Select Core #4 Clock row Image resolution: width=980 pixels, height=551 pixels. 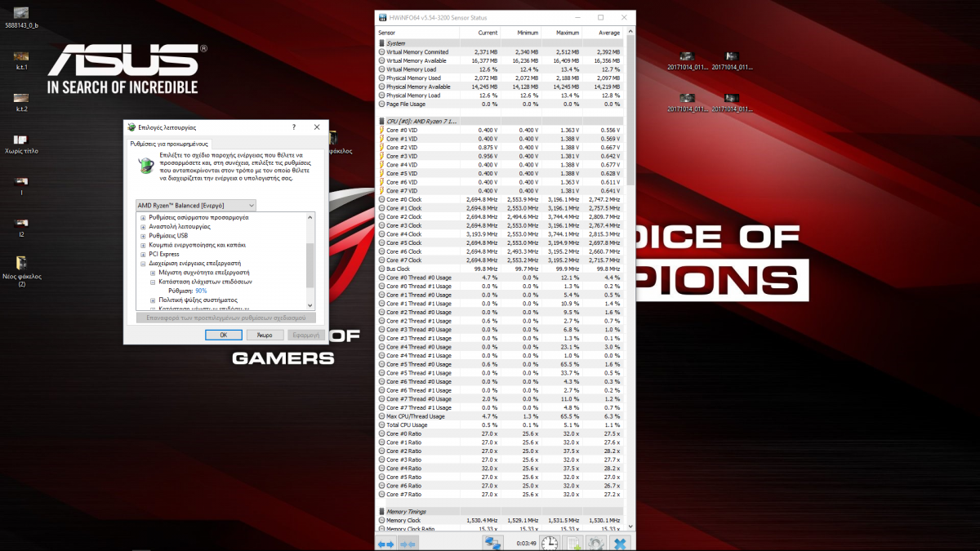pyautogui.click(x=499, y=234)
